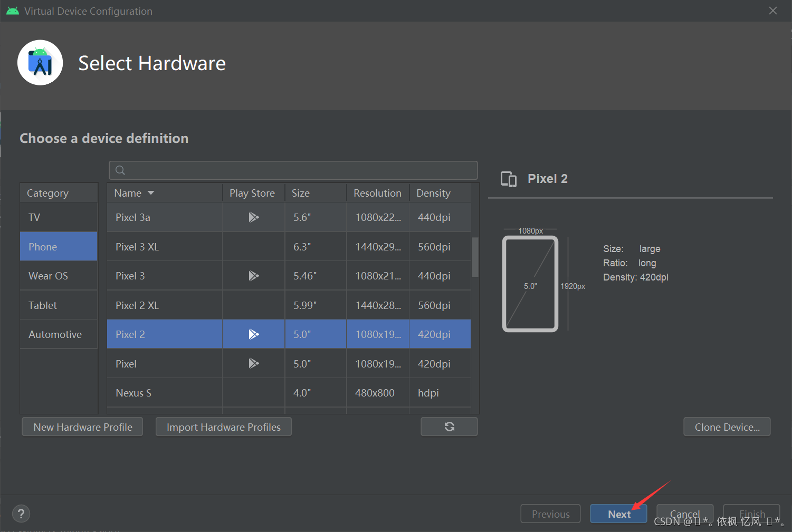This screenshot has width=792, height=532.
Task: Sort by the Name column arrow
Action: [151, 193]
